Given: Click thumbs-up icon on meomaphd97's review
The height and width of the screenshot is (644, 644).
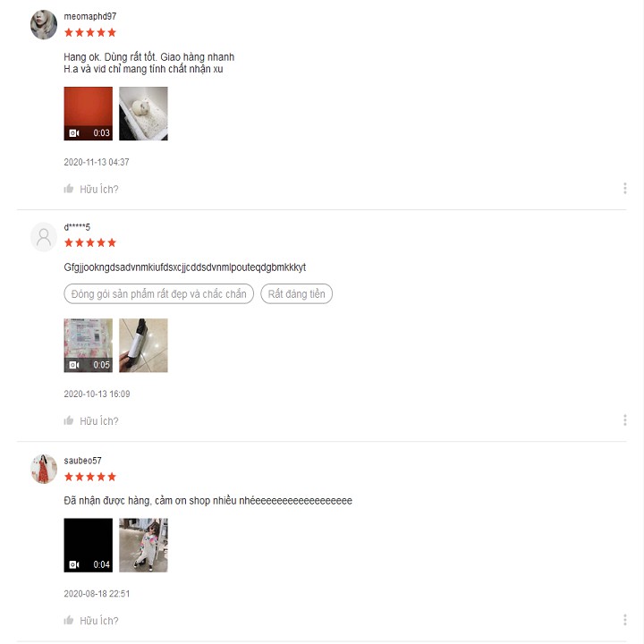Looking at the screenshot, I should pyautogui.click(x=69, y=189).
